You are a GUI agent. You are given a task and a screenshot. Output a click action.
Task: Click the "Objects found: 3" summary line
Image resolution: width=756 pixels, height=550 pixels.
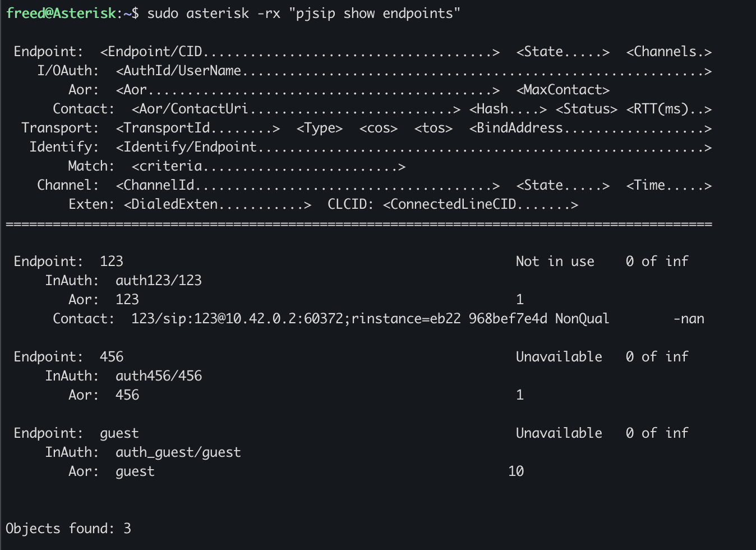tap(68, 529)
